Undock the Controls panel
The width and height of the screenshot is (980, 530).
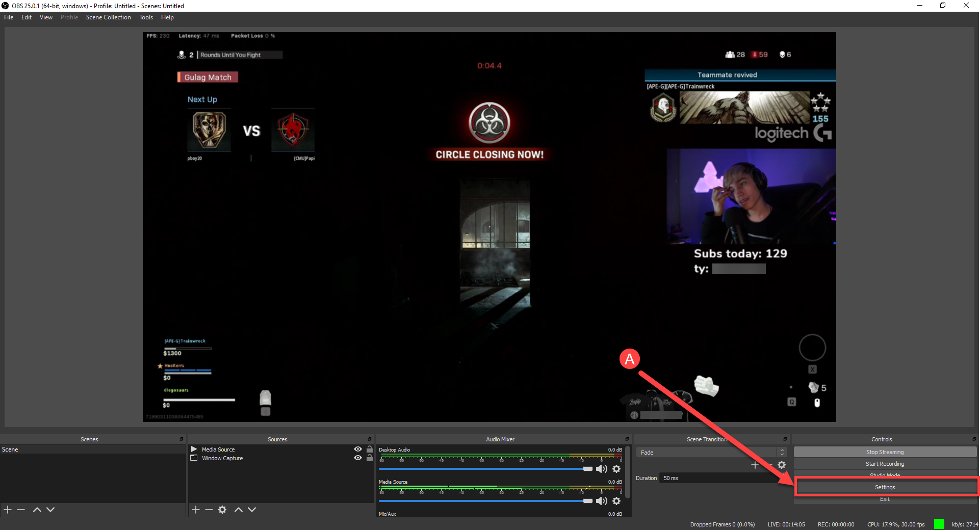pyautogui.click(x=974, y=439)
